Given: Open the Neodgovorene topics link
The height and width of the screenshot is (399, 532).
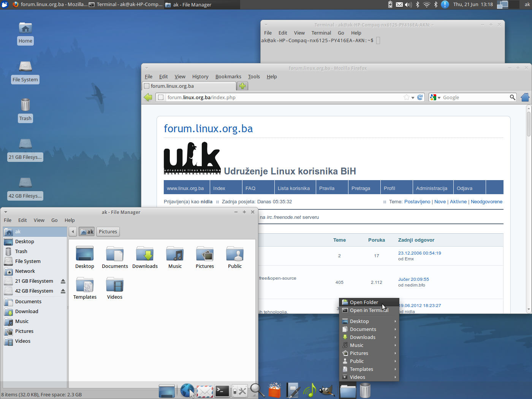Looking at the screenshot, I should click(x=486, y=202).
